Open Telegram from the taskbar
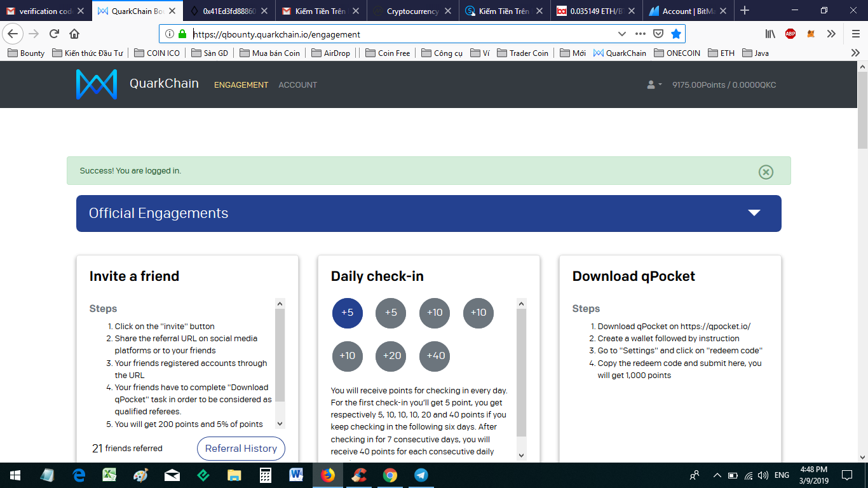This screenshot has width=868, height=488. click(421, 475)
